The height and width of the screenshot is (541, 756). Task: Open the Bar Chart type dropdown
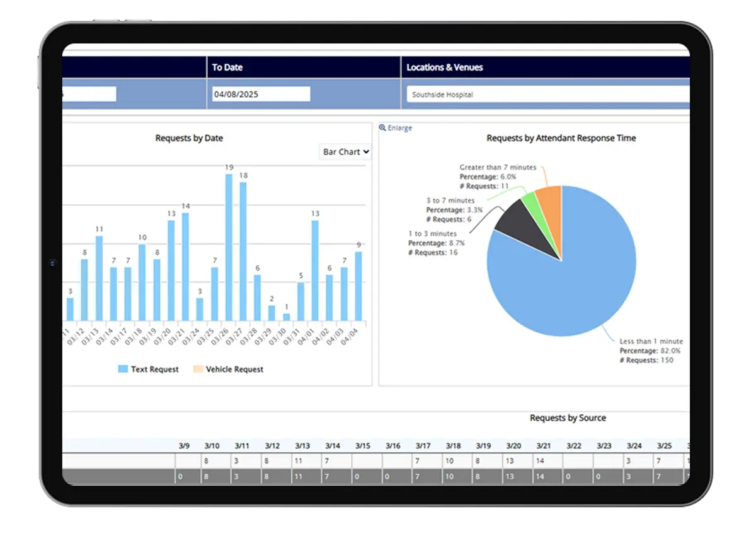point(345,152)
